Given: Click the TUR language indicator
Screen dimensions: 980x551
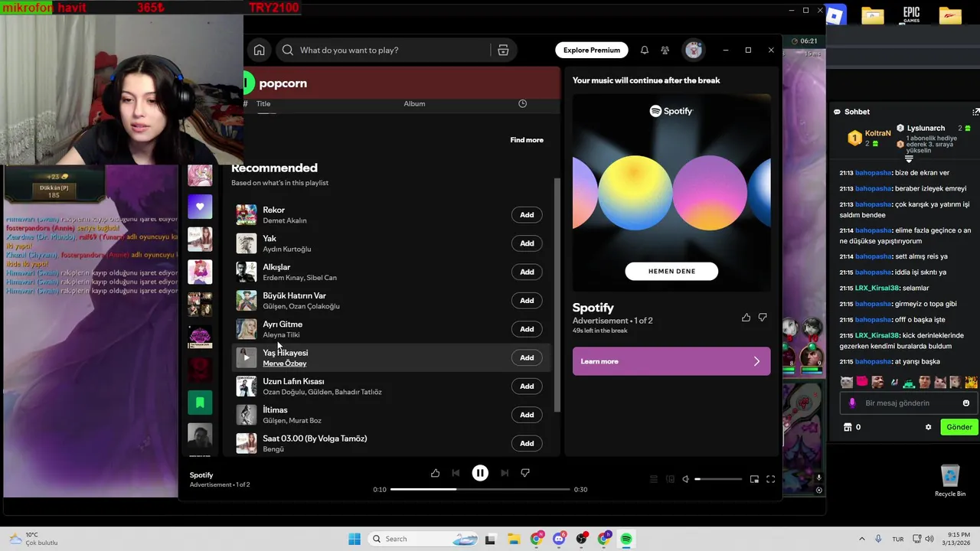Looking at the screenshot, I should [x=898, y=539].
